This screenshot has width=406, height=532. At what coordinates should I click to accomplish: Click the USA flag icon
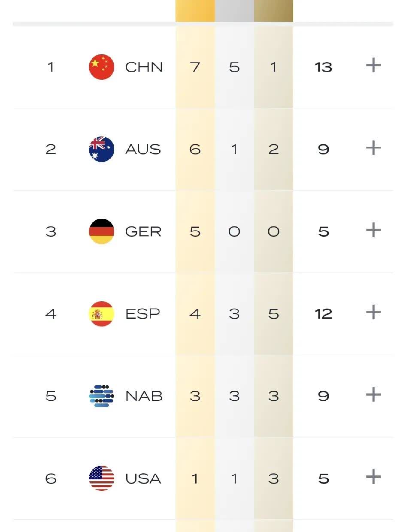click(102, 478)
